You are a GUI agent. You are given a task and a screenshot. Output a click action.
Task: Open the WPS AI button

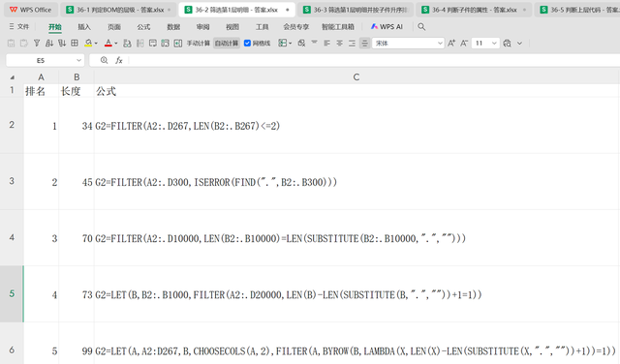pyautogui.click(x=387, y=27)
